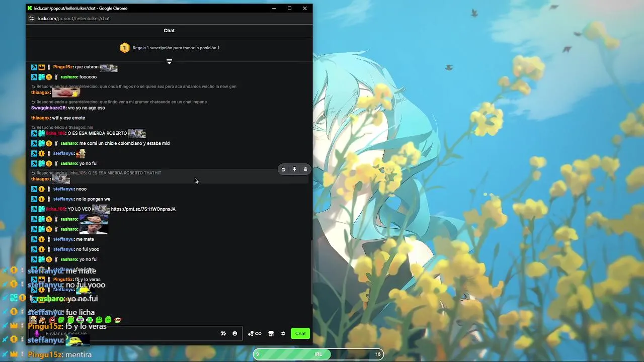Open the prnt.sc screenshot link
This screenshot has width=644, height=362.
[143, 209]
